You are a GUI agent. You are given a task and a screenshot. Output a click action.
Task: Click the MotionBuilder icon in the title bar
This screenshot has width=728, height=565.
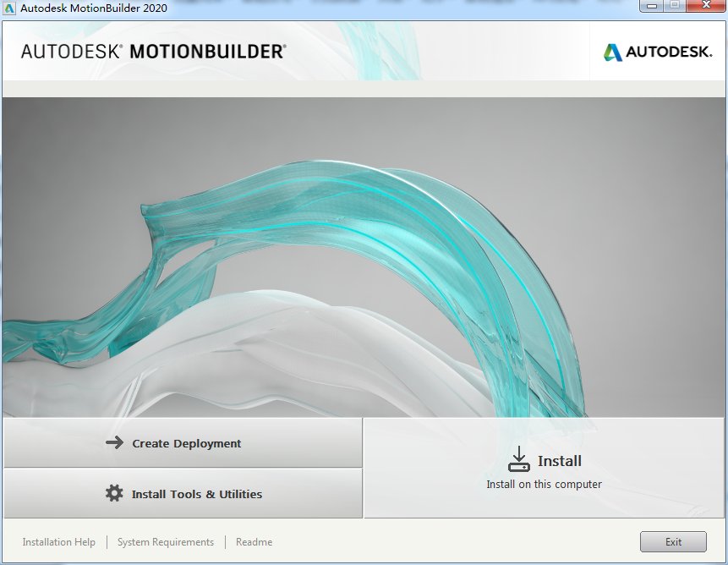(x=9, y=7)
